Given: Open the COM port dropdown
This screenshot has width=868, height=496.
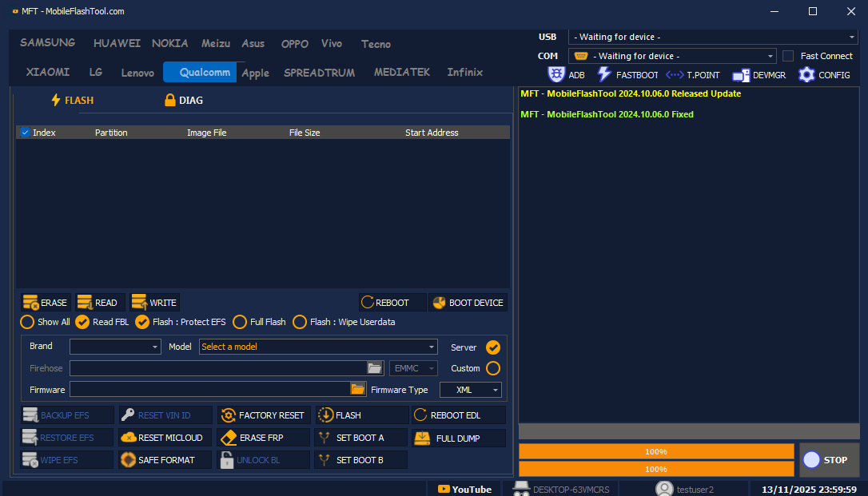Looking at the screenshot, I should coord(672,56).
